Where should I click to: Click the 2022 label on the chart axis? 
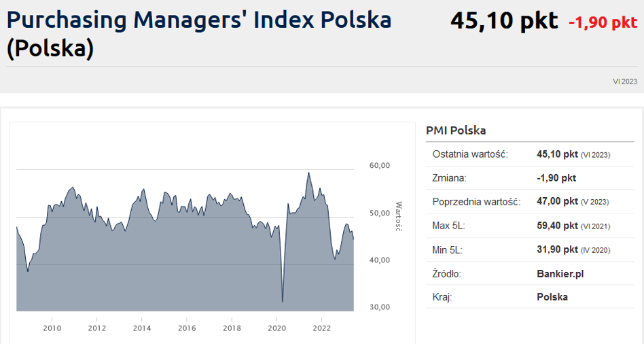[321, 328]
